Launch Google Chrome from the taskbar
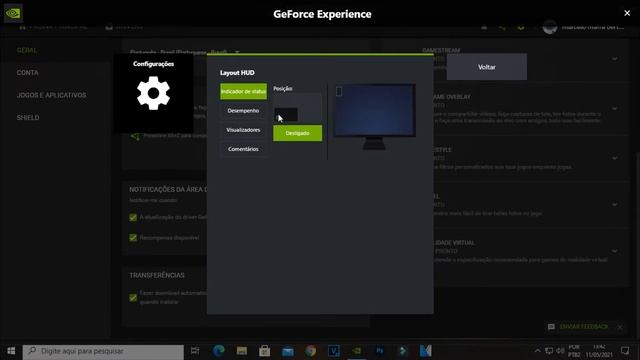640x360 pixels. [x=311, y=351]
